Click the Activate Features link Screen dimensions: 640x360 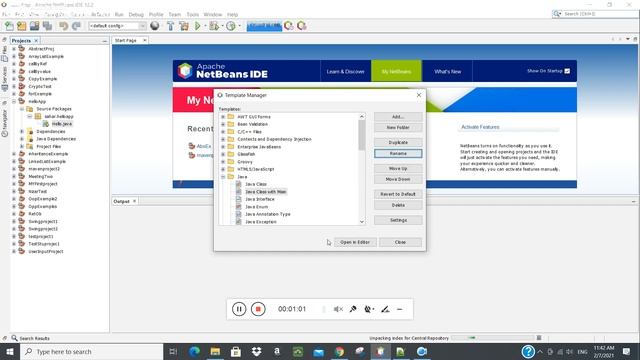(x=480, y=127)
